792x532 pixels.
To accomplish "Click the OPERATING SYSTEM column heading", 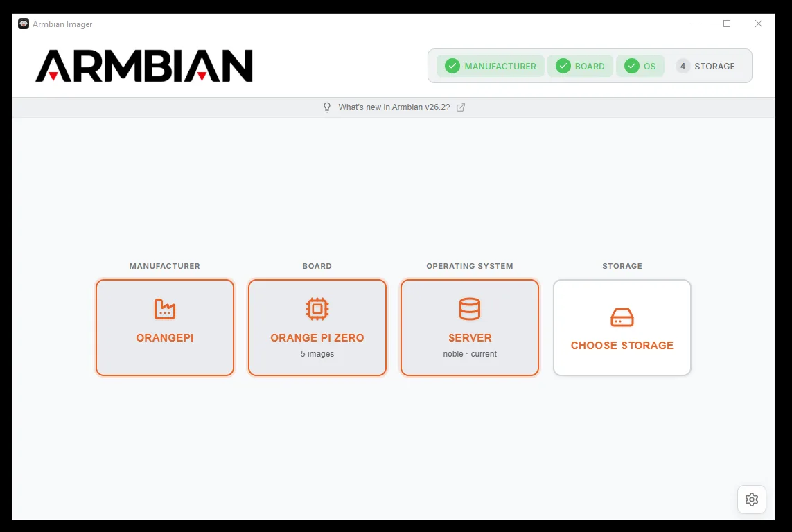I will 470,266.
